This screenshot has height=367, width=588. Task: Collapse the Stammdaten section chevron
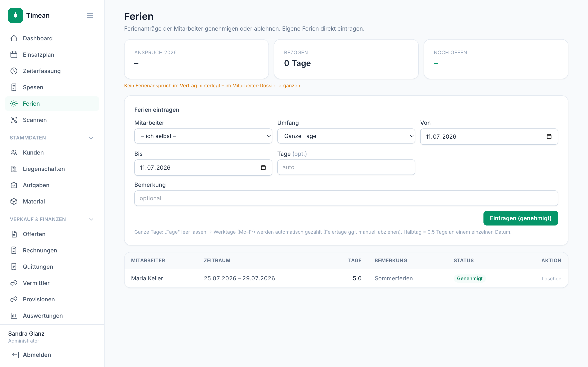click(x=91, y=138)
